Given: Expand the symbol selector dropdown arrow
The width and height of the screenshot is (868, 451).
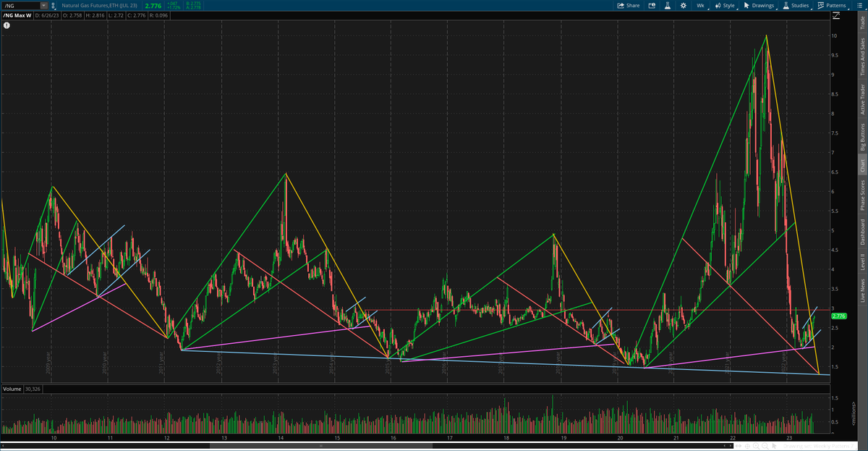Looking at the screenshot, I should (x=44, y=6).
